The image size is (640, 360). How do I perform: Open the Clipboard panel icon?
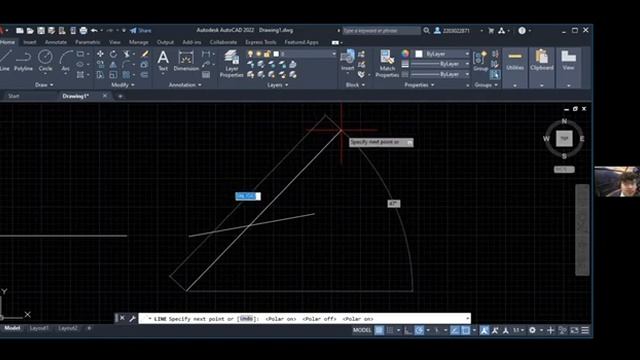point(542,60)
